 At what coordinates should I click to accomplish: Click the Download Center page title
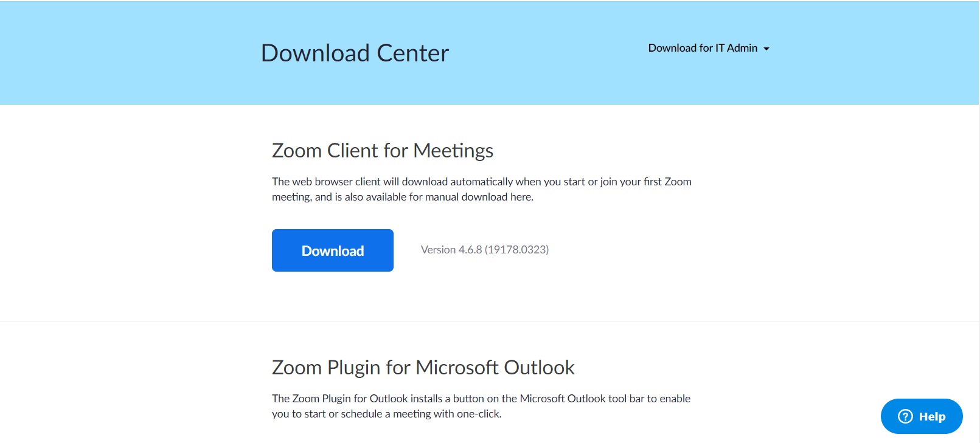pyautogui.click(x=355, y=53)
